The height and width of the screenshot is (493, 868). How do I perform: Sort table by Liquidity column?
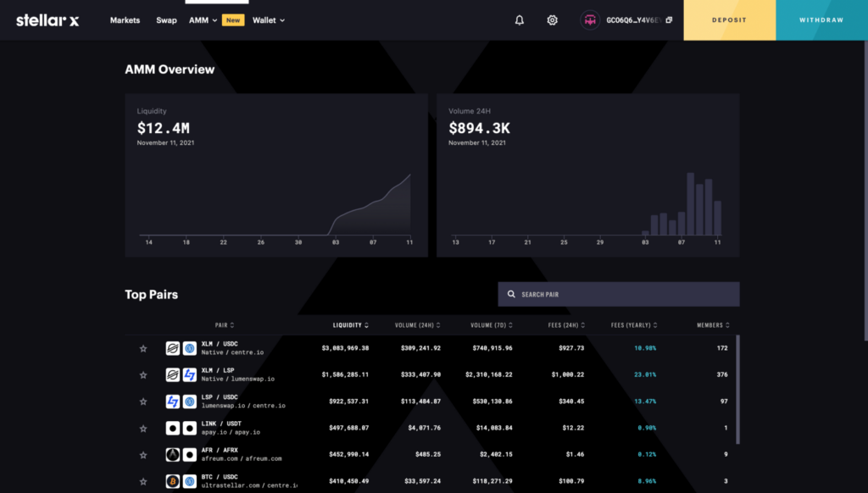[x=350, y=325]
